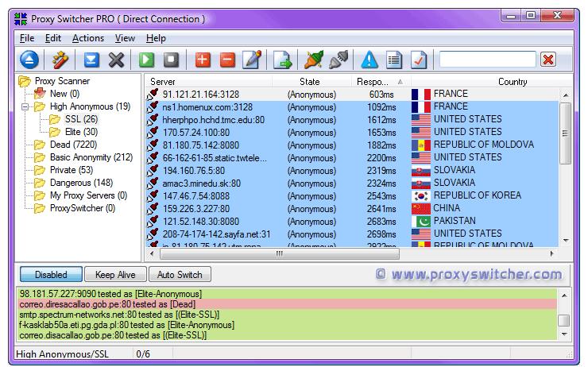This screenshot has height=367, width=588.
Task: Click the log pane scroll up arrow
Action: 564,296
